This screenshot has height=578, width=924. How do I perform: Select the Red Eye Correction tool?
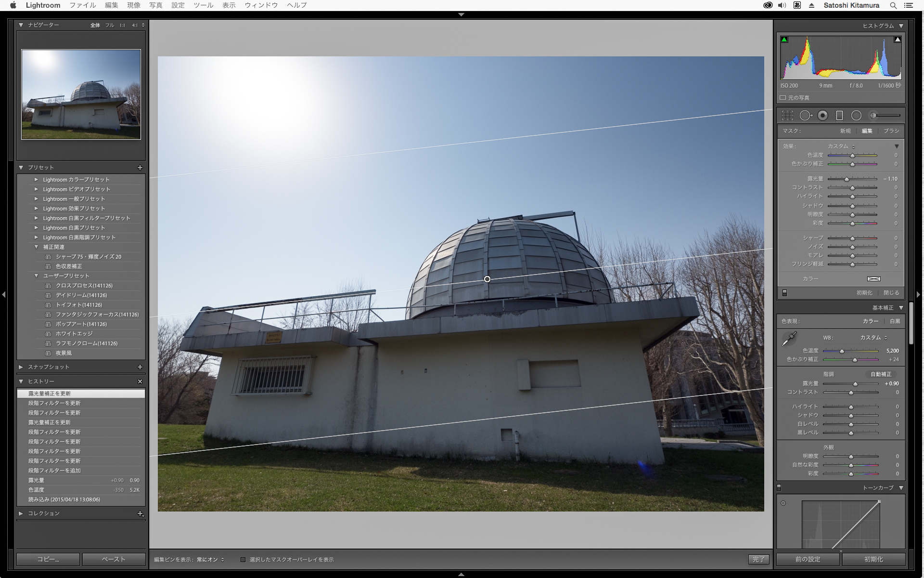coord(822,115)
